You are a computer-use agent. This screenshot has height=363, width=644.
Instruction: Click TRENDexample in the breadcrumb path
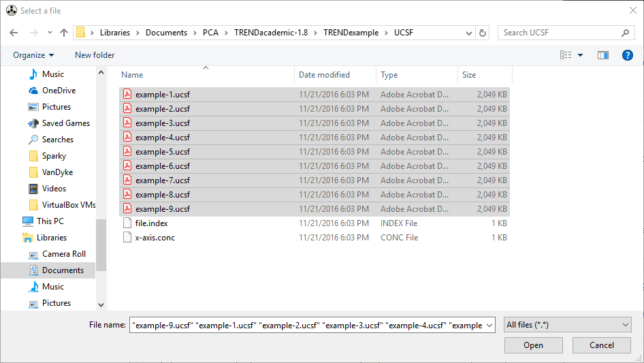tap(351, 33)
